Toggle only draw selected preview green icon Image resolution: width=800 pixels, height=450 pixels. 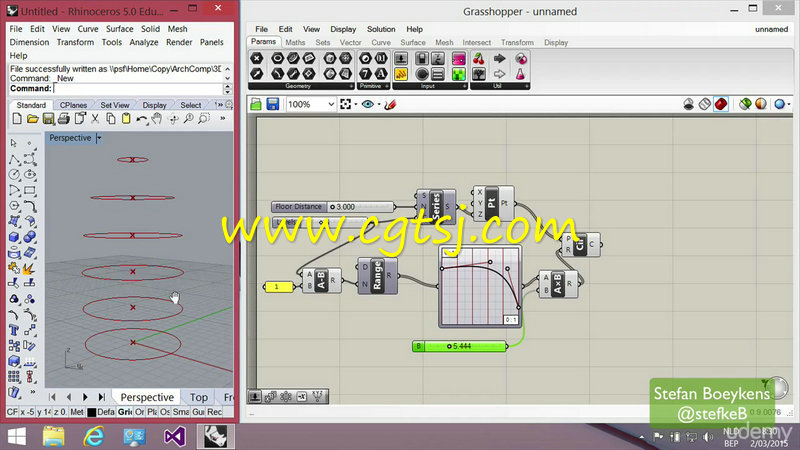tap(745, 104)
